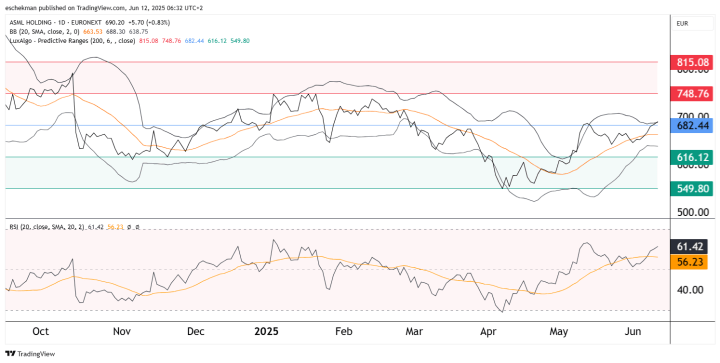Click the red 748.76 price axis label
Image resolution: width=720 pixels, height=363 pixels.
(x=692, y=94)
